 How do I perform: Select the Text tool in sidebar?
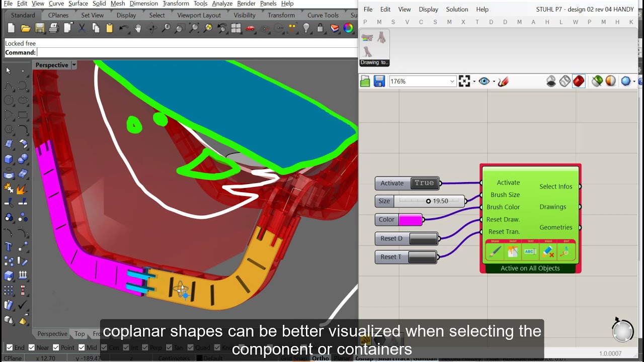9,246
